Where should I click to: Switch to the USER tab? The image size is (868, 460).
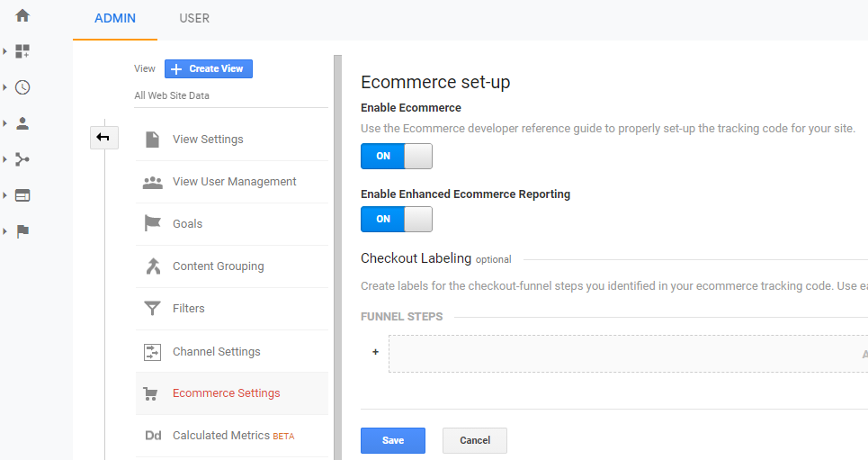pyautogui.click(x=194, y=18)
